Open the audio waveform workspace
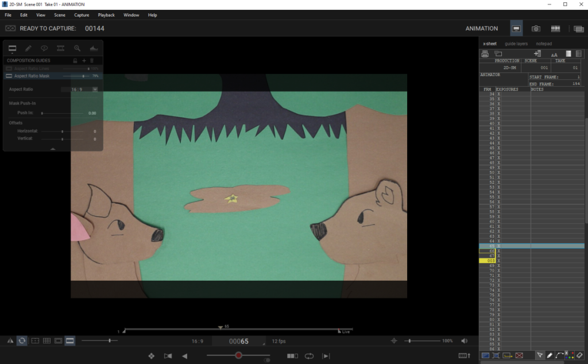Viewport: 588px width, 364px height. pos(555,29)
